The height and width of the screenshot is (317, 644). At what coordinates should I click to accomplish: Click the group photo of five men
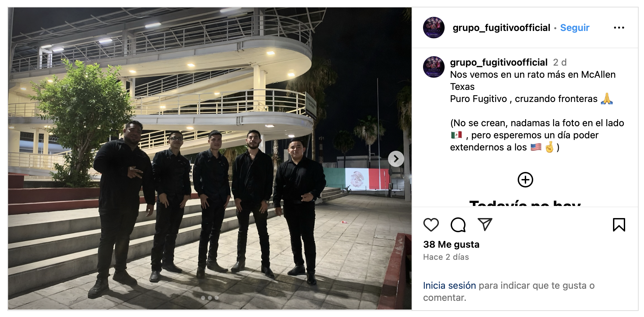point(210,158)
